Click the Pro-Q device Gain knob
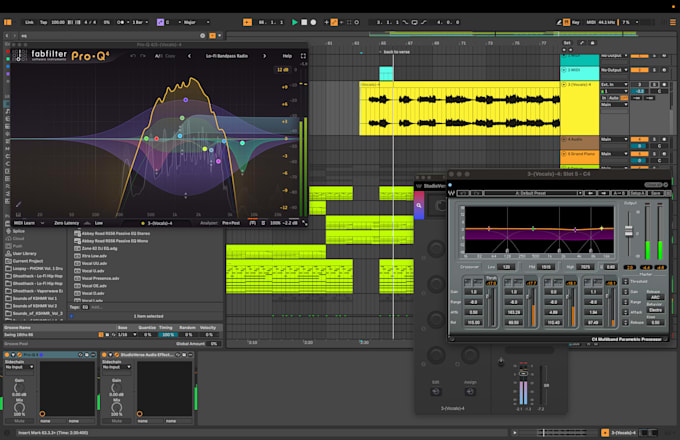This screenshot has height=440, width=680. click(19, 388)
